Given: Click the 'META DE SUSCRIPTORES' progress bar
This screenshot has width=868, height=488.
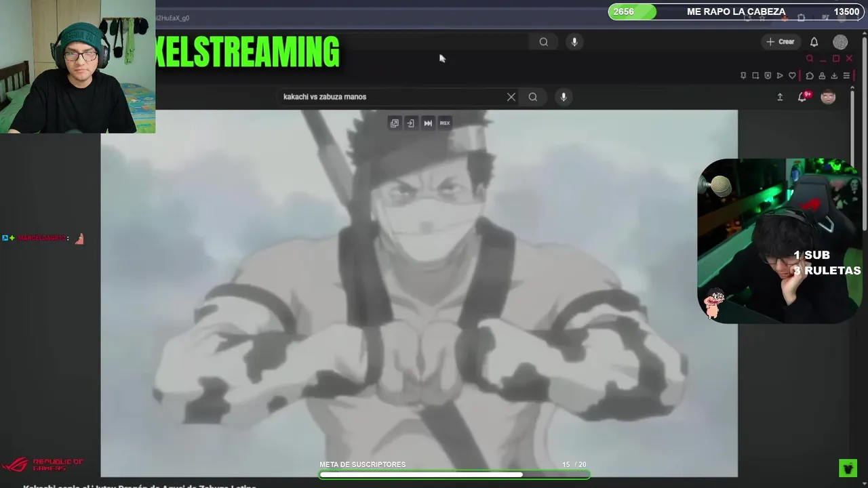Looking at the screenshot, I should pos(454,474).
